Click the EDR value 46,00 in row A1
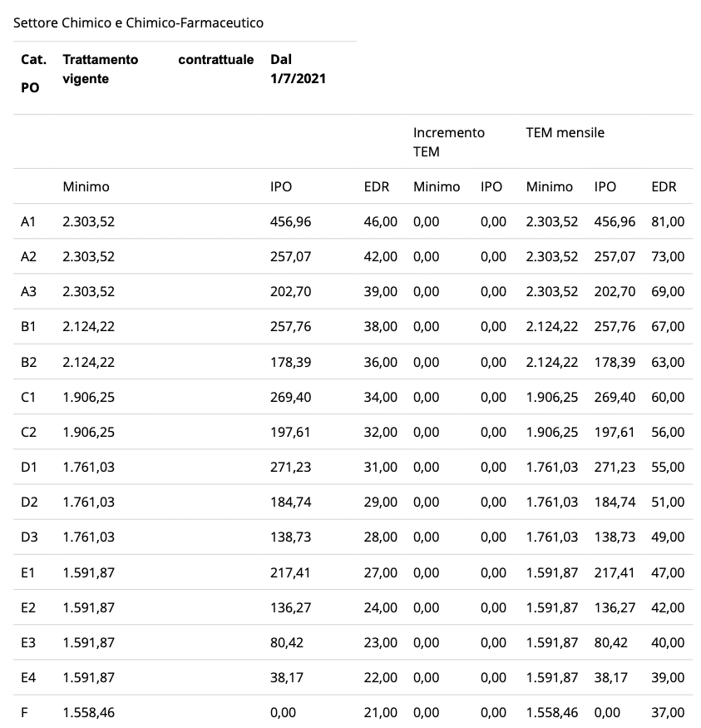701x728 pixels. coord(381,221)
